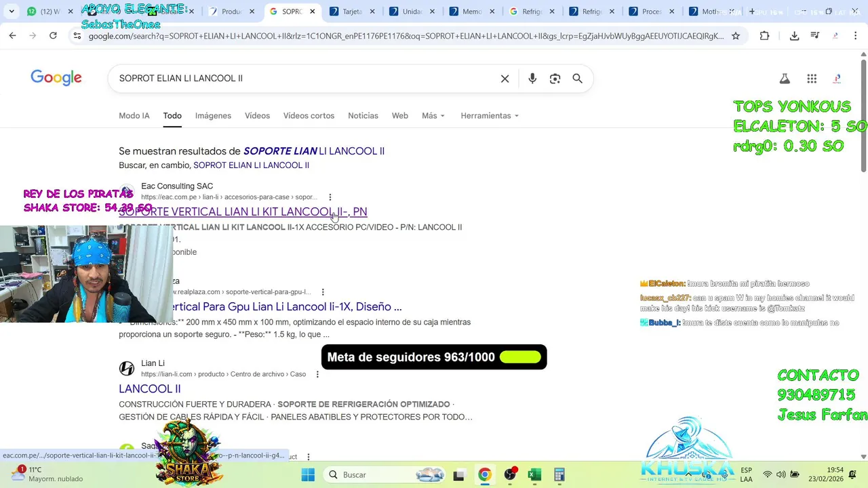Open the Chrome extensions puzzle icon
The width and height of the screenshot is (868, 488).
pyautogui.click(x=764, y=36)
